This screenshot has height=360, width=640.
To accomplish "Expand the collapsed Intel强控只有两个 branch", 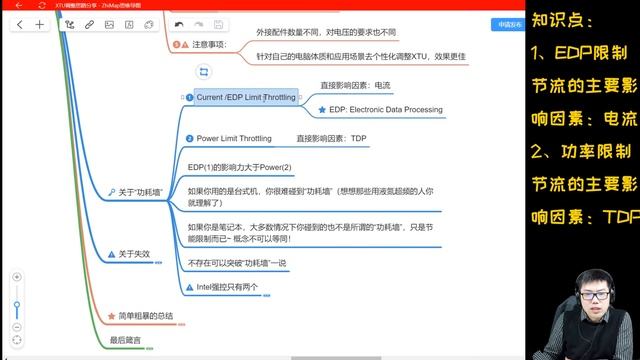I will [x=267, y=295].
